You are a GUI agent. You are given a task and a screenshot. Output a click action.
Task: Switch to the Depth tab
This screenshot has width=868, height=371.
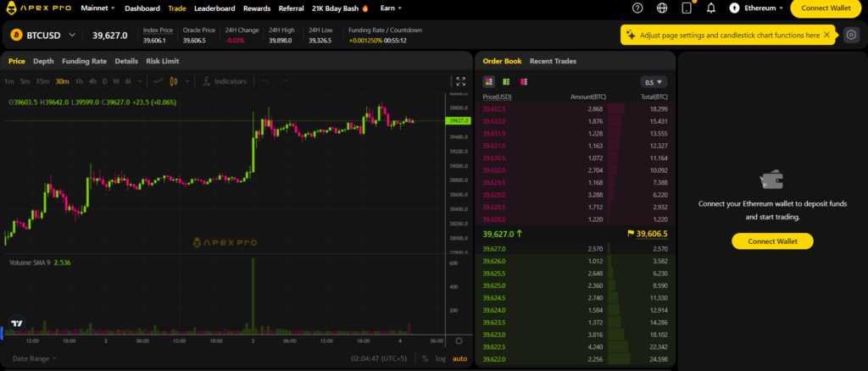43,61
